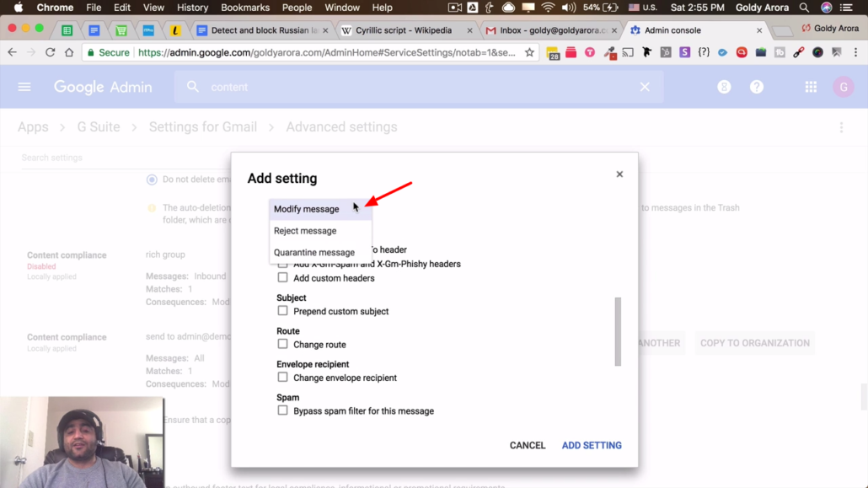
Task: Open the pinned Google Docs tab
Action: [94, 30]
